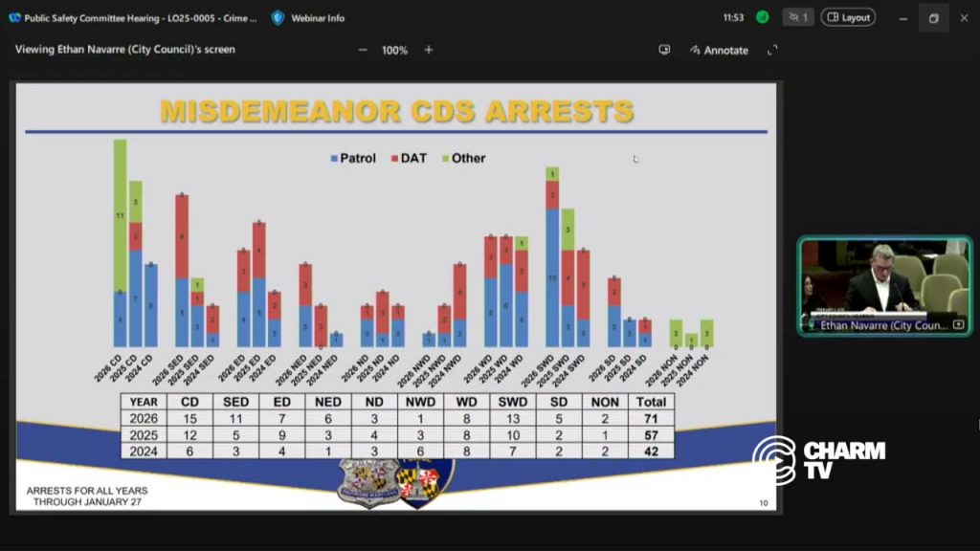The height and width of the screenshot is (551, 980).
Task: Click the Webinar Info label
Action: (x=318, y=18)
